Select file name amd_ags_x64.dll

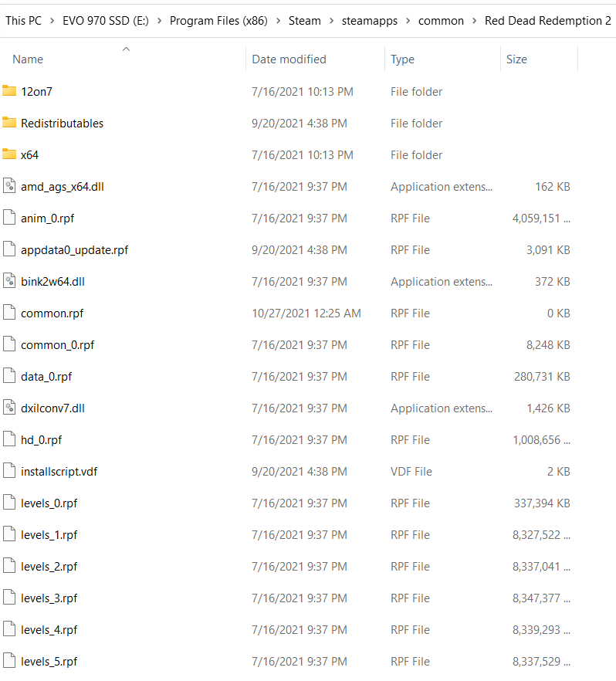63,187
